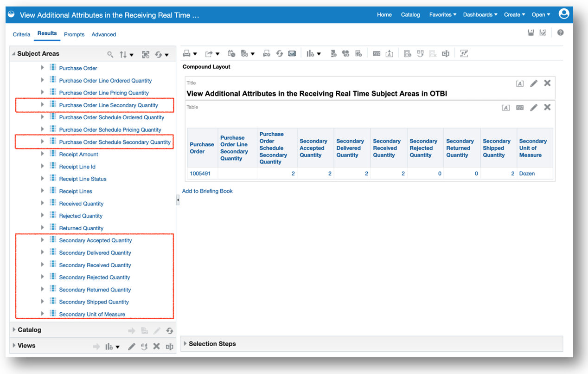Open Catalog from top navigation bar
This screenshot has width=588, height=374.
[410, 14]
